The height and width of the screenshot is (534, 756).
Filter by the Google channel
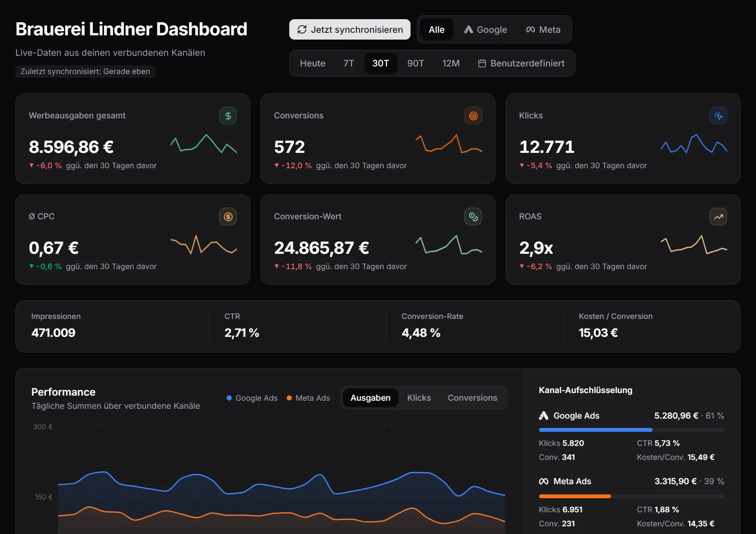click(486, 29)
